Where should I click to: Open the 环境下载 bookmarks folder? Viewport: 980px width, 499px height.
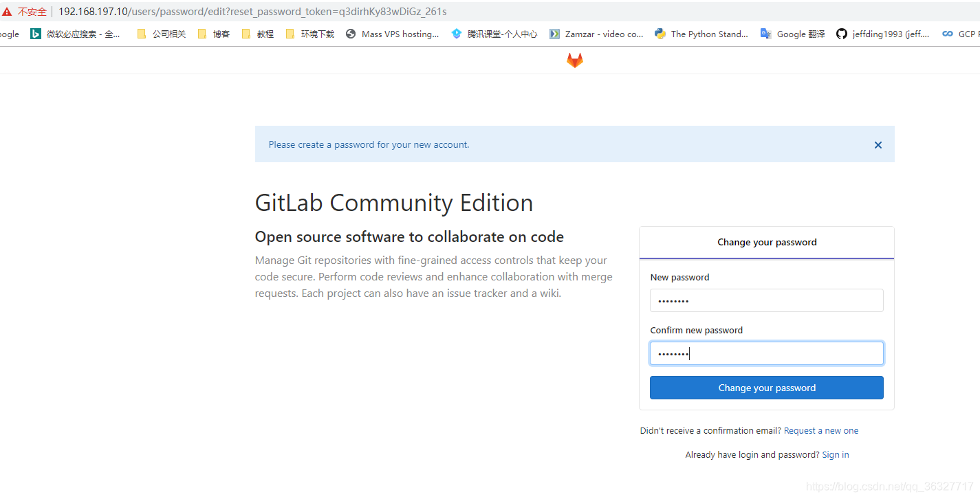(x=310, y=34)
